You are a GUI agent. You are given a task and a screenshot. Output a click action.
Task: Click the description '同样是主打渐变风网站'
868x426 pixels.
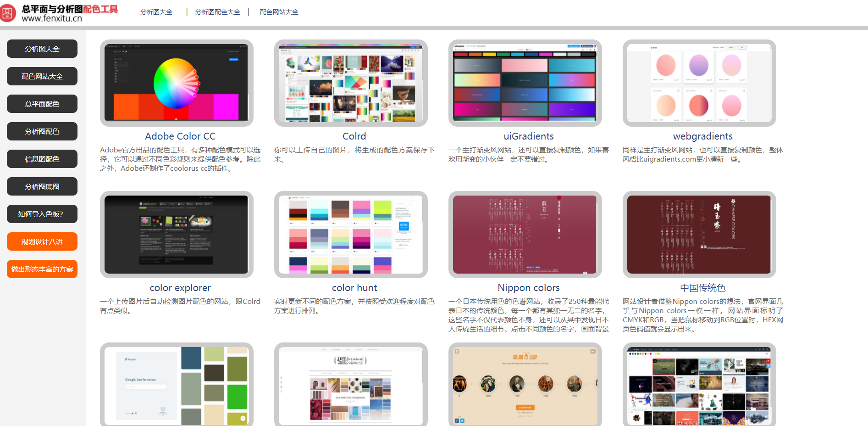[x=703, y=155]
